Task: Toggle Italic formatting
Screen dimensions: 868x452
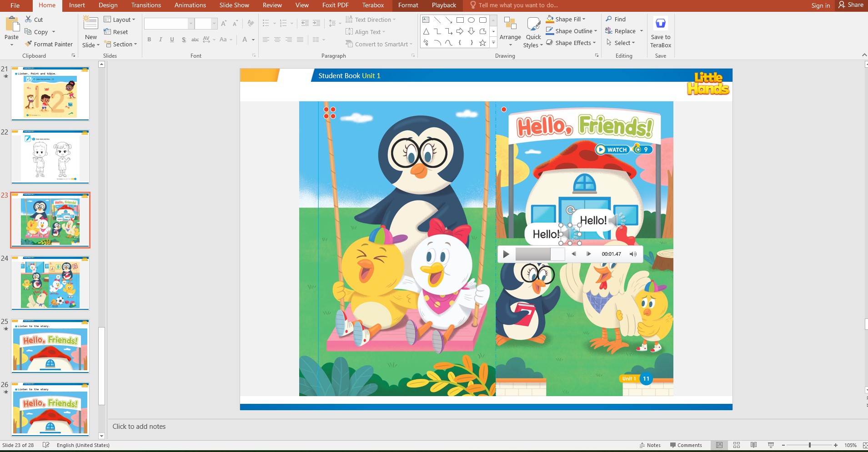Action: (x=161, y=40)
